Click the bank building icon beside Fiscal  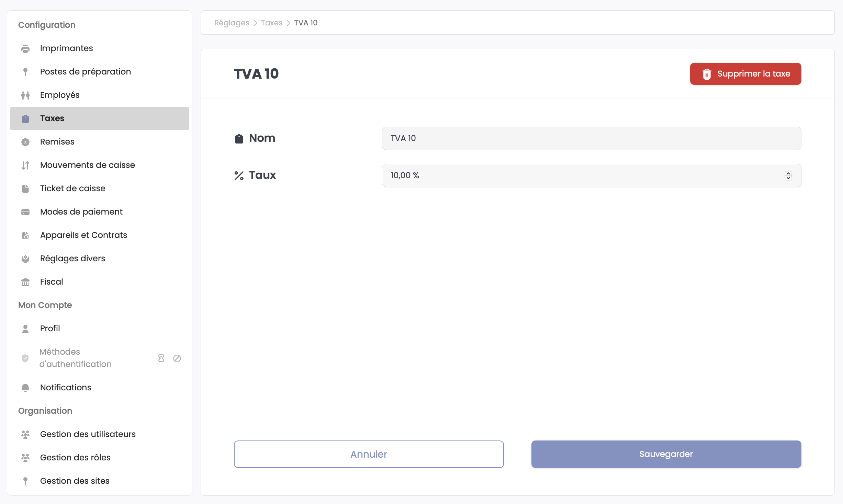point(25,282)
